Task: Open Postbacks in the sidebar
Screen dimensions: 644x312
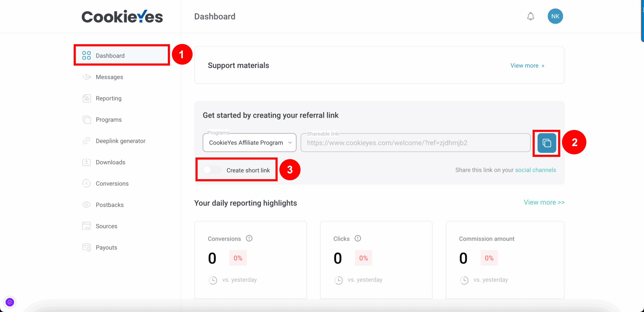Action: (x=109, y=205)
